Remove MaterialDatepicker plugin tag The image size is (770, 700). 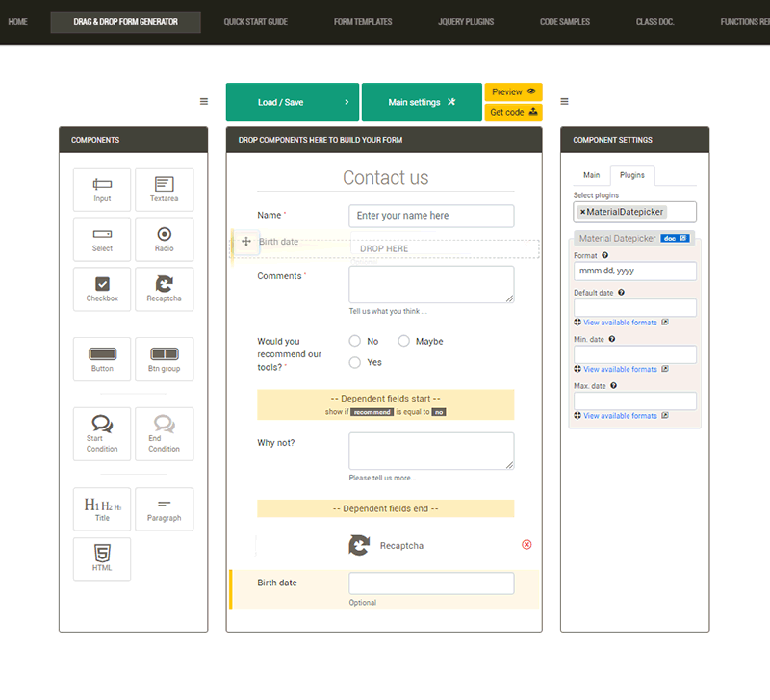582,212
